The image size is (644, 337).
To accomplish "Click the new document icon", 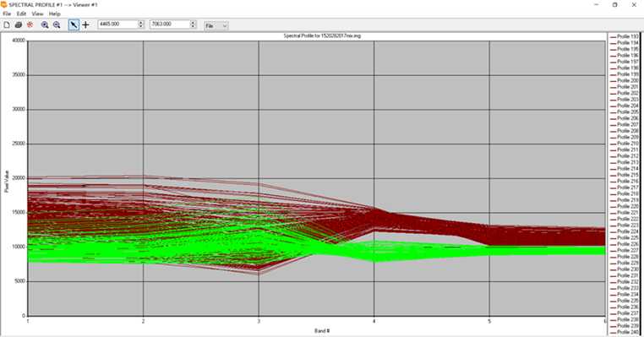I will [7, 25].
